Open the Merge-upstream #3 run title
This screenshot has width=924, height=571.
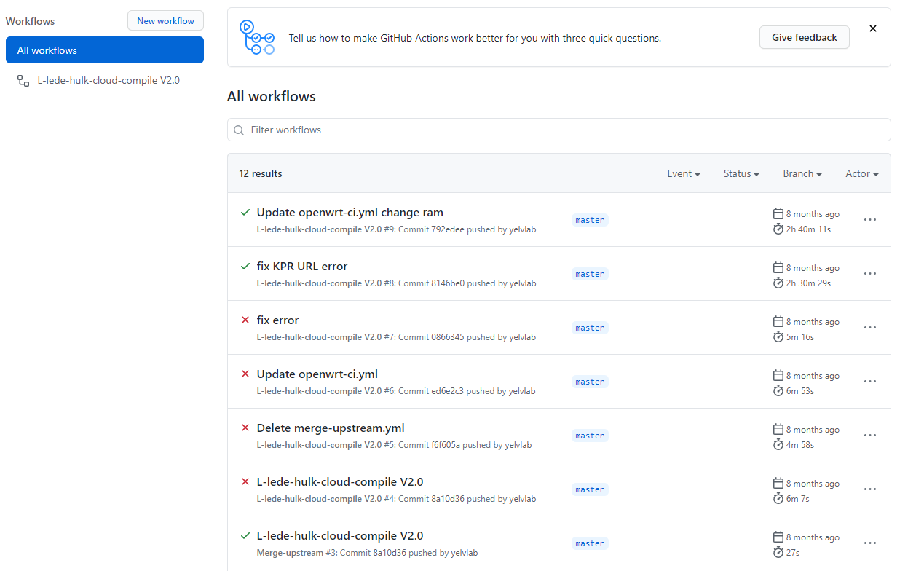point(340,536)
